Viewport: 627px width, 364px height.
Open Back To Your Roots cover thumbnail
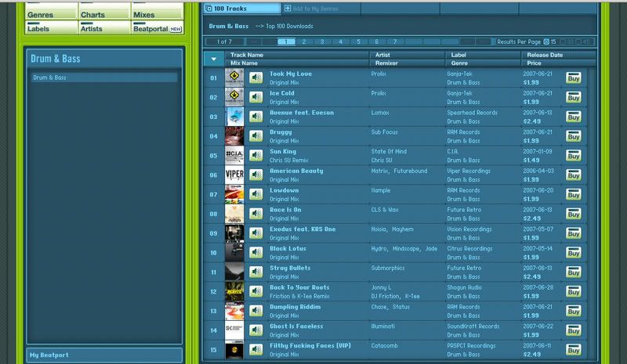point(234,291)
